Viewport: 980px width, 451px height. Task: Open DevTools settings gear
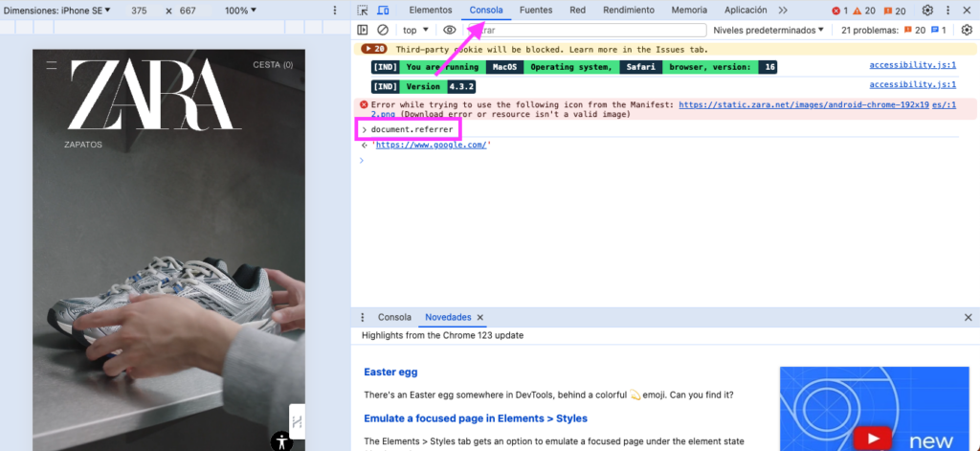pyautogui.click(x=927, y=11)
